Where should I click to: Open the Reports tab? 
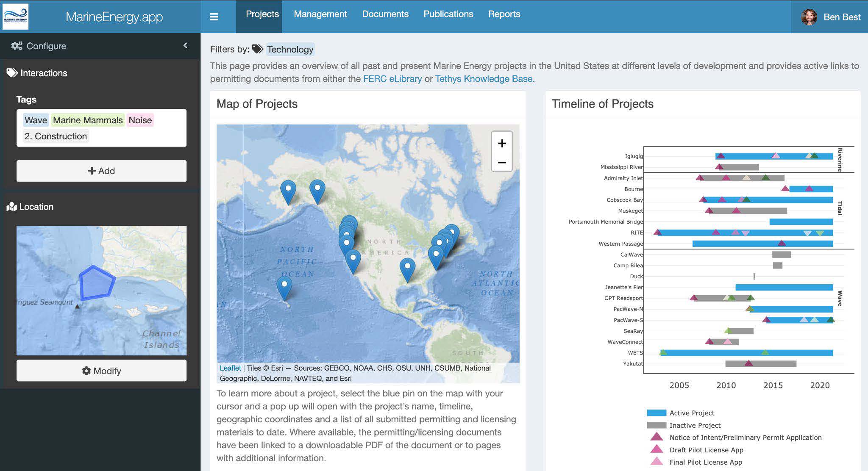(504, 14)
